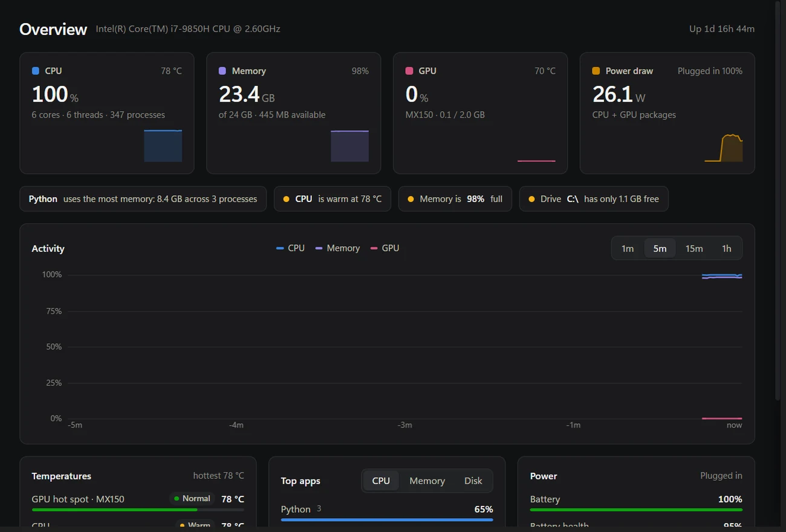The height and width of the screenshot is (532, 786).
Task: Click the GPU hot spot temperature bar
Action: (x=138, y=510)
